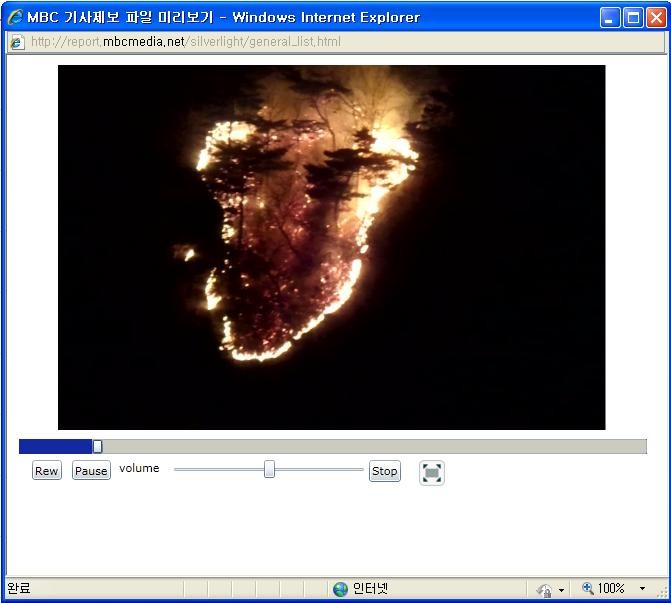Click the '완료' status bar text
Screen dimensions: 671x603
click(x=19, y=588)
